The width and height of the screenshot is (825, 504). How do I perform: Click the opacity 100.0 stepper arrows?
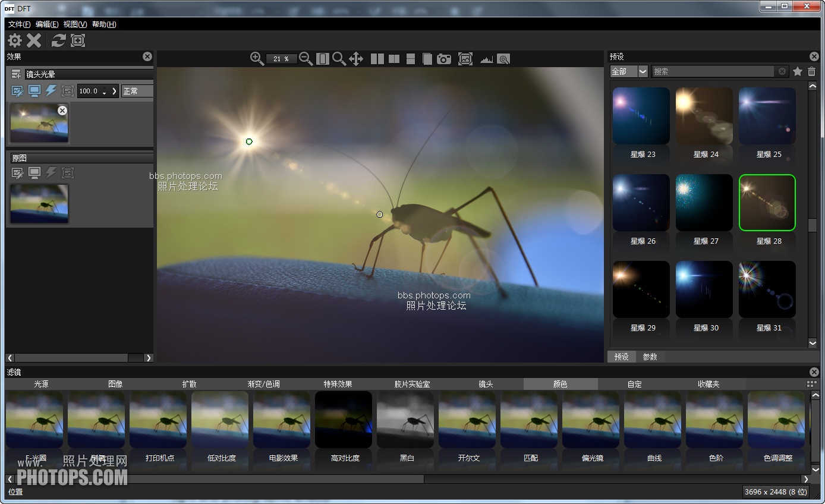[x=105, y=91]
